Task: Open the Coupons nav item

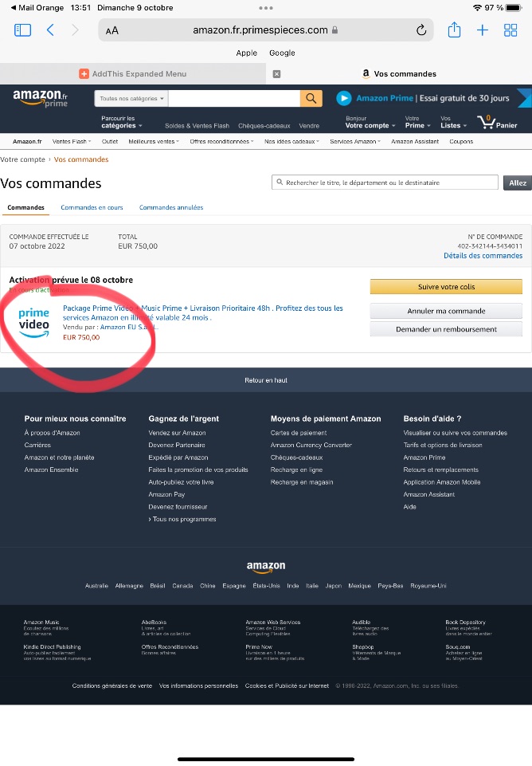Action: tap(461, 142)
